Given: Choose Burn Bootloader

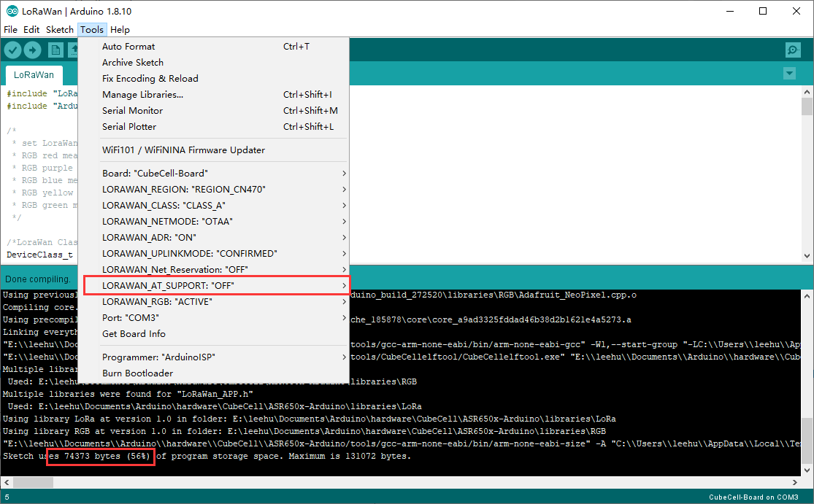Looking at the screenshot, I should pos(214,374).
